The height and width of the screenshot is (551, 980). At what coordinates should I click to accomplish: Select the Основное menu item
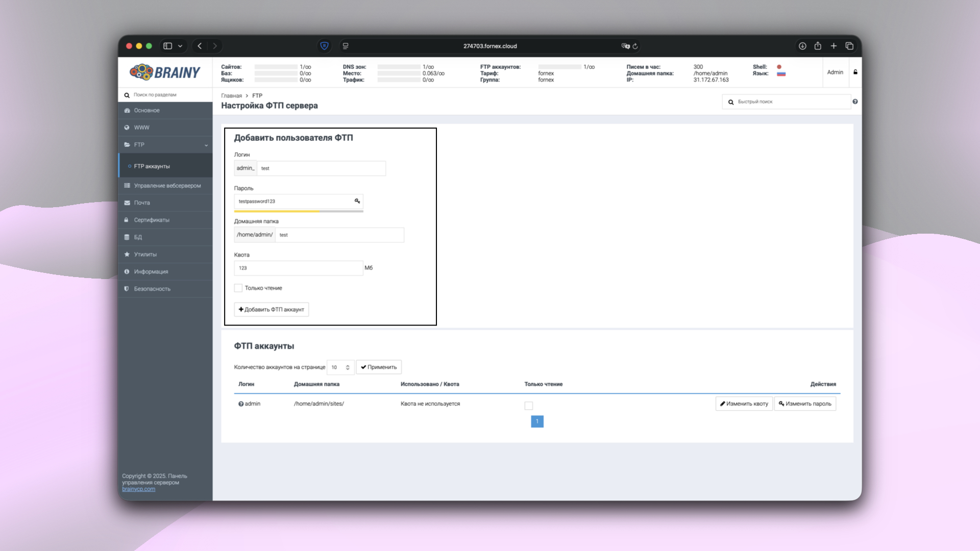tap(147, 110)
